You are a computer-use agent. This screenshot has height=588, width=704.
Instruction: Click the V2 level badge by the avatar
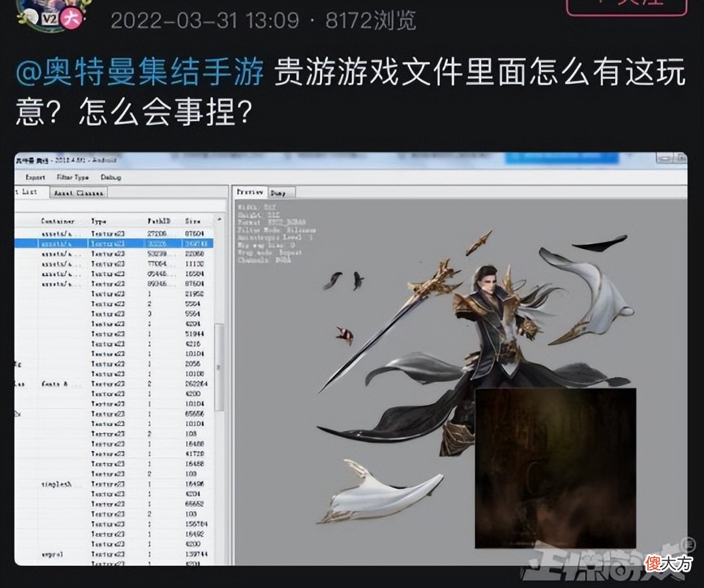coord(50,18)
